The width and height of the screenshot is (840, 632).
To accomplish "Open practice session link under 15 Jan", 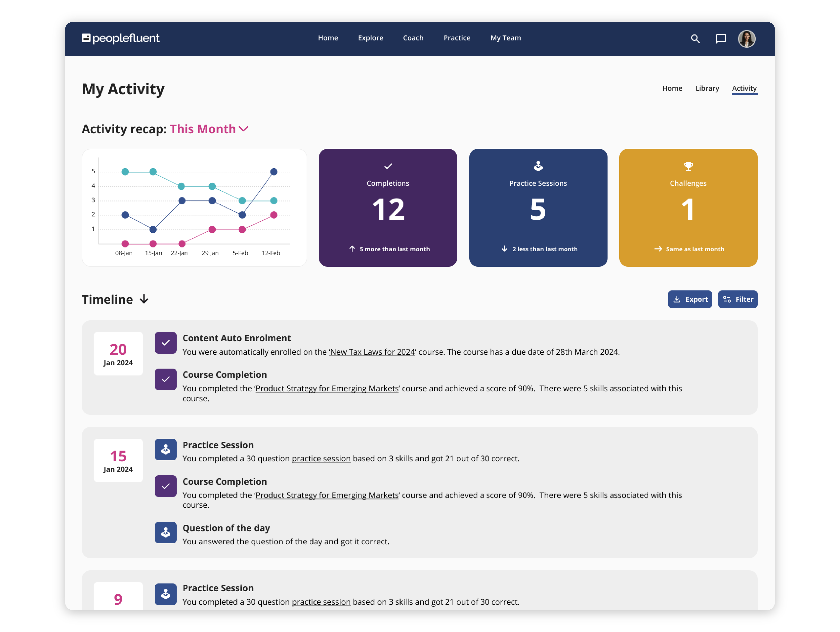I will [321, 459].
